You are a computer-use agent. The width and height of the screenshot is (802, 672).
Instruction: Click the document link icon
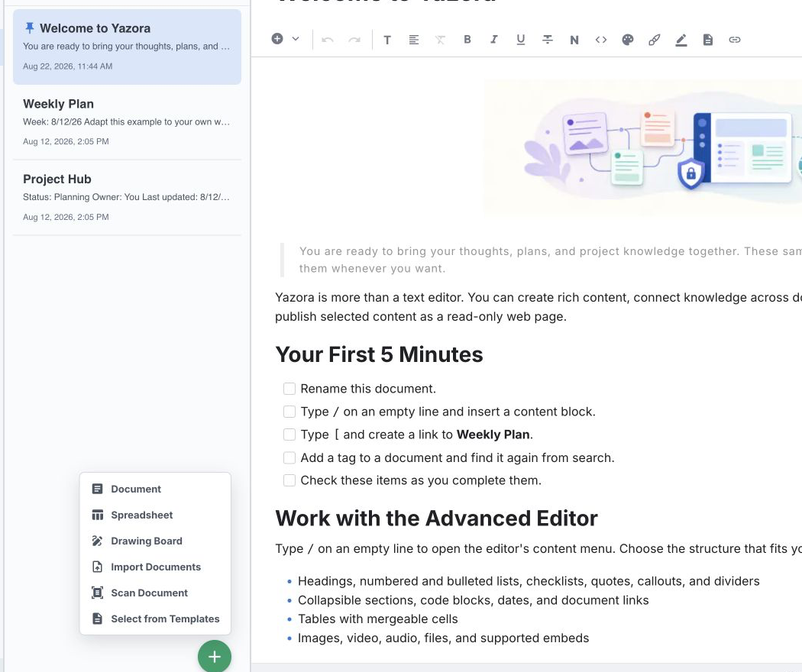(708, 40)
